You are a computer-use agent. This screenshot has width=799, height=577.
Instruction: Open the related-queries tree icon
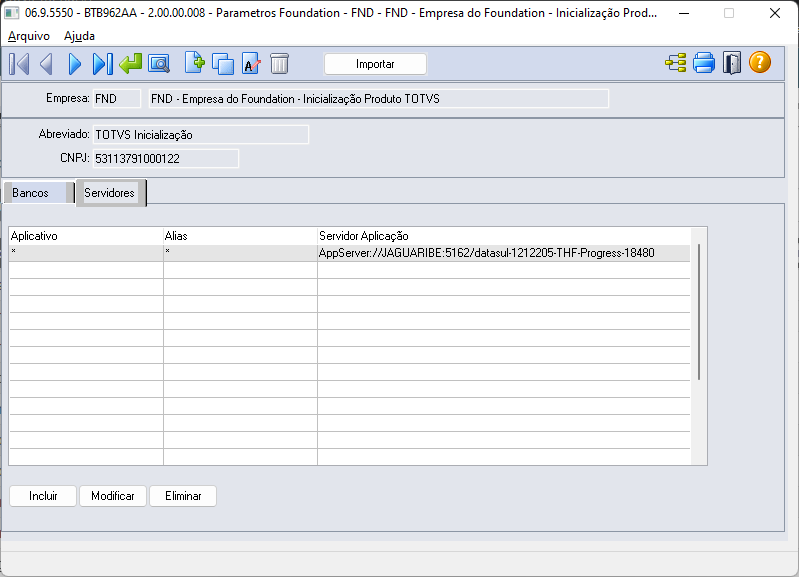(x=676, y=63)
